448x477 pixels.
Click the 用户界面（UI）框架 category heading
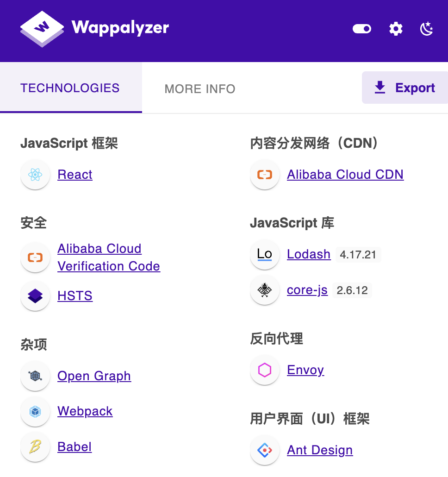[x=310, y=419]
